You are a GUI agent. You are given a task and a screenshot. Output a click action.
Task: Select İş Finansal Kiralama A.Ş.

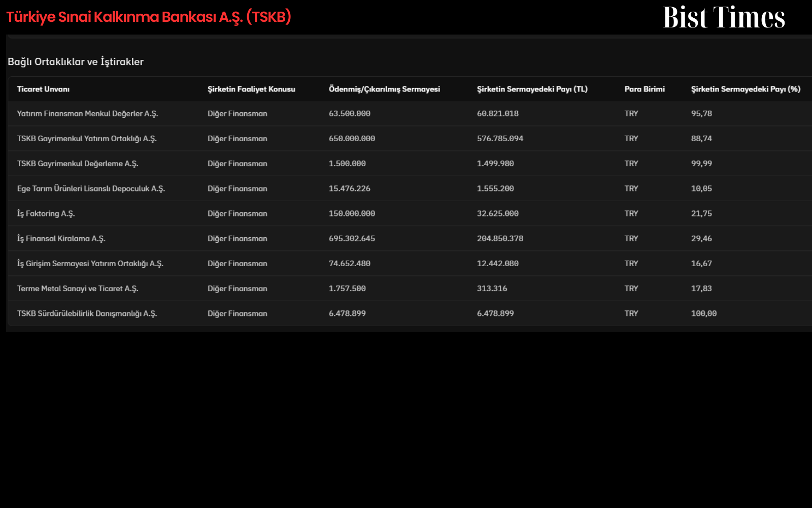pyautogui.click(x=61, y=238)
